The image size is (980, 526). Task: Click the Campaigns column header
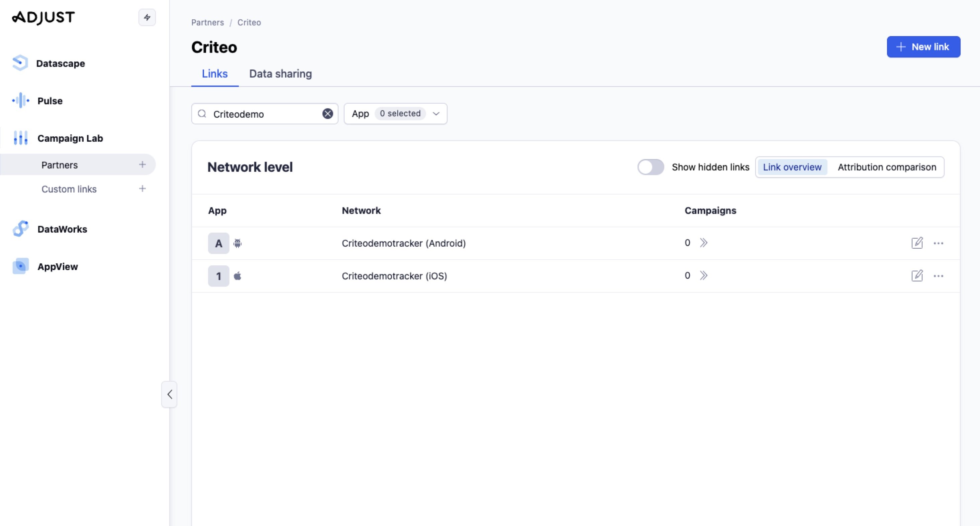[x=710, y=211]
